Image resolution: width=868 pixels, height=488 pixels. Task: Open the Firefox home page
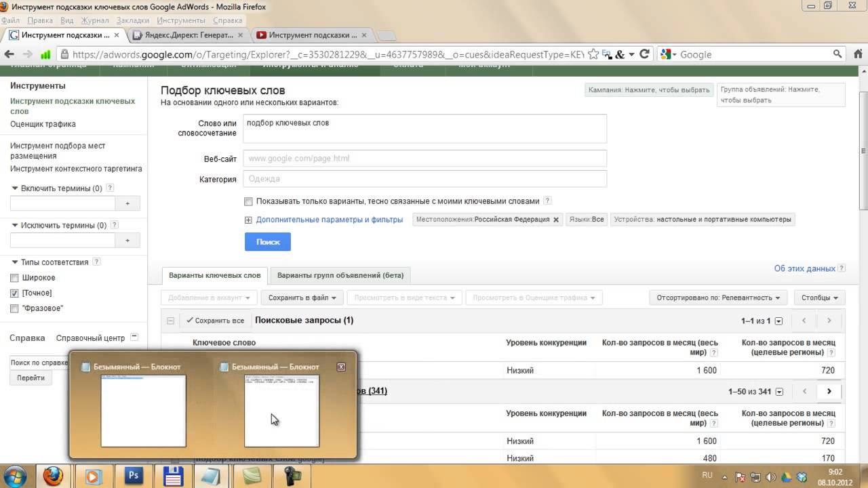[x=856, y=54]
